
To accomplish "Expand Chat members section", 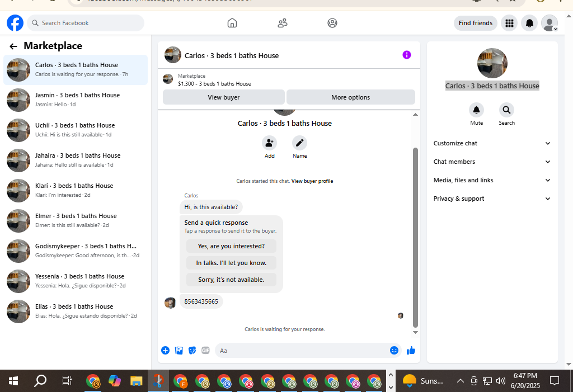I will coord(492,162).
